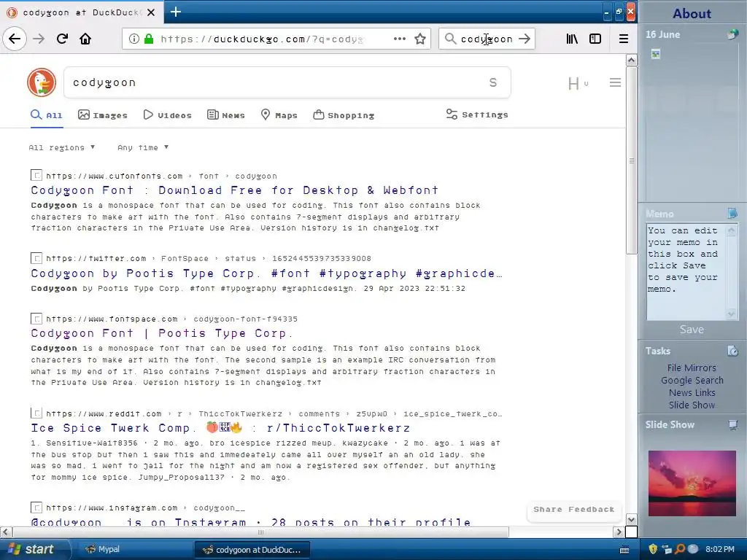Open News Links task link

(692, 392)
